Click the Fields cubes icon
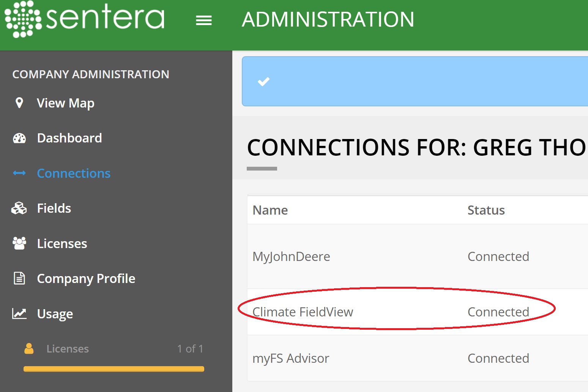588x392 pixels. pyautogui.click(x=19, y=208)
